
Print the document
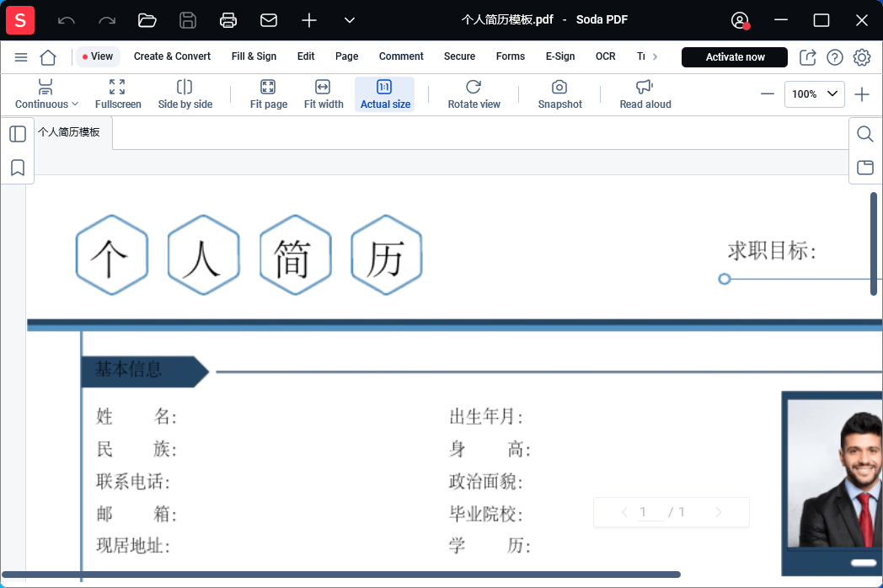pyautogui.click(x=228, y=21)
